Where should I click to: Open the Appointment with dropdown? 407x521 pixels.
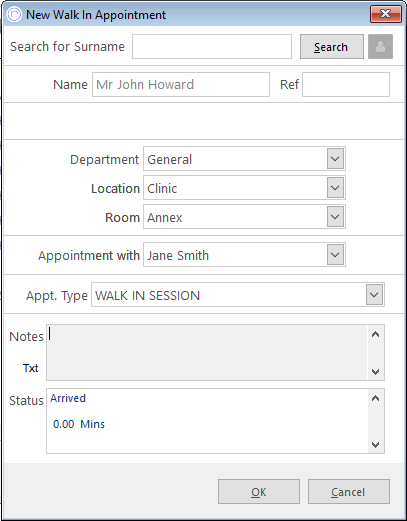[x=335, y=255]
